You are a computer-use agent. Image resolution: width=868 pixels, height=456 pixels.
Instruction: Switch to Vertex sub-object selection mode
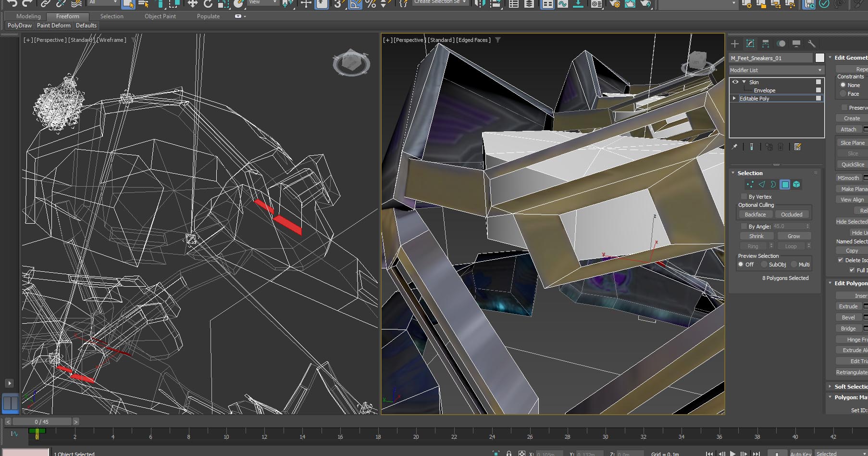coord(750,185)
